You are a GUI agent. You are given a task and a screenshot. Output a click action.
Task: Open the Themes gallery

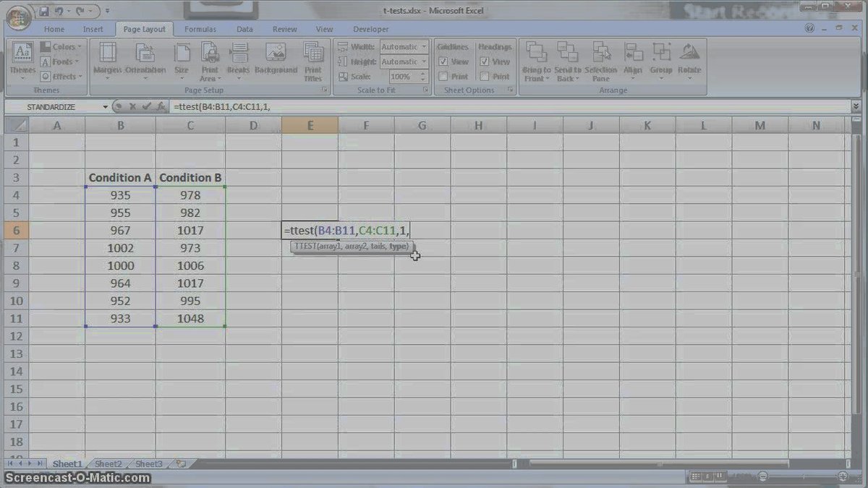(22, 61)
